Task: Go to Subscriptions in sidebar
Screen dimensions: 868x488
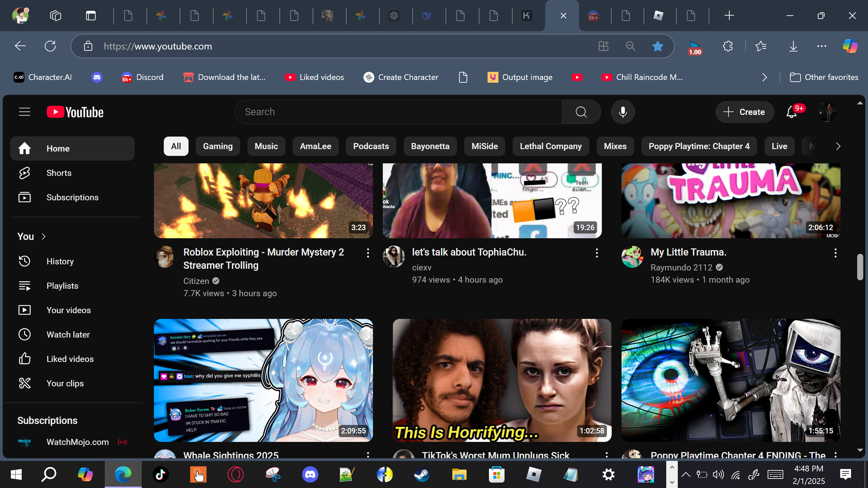Action: (x=72, y=197)
